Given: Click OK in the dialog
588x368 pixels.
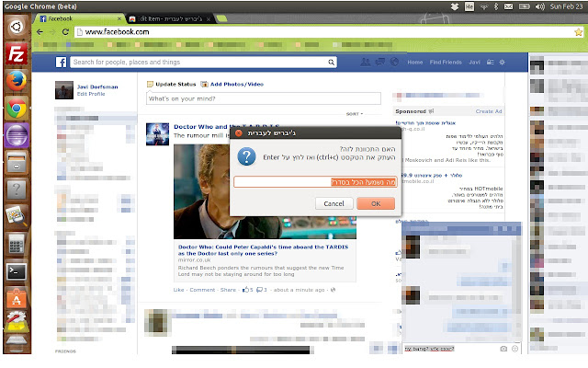Looking at the screenshot, I should pyautogui.click(x=376, y=203).
